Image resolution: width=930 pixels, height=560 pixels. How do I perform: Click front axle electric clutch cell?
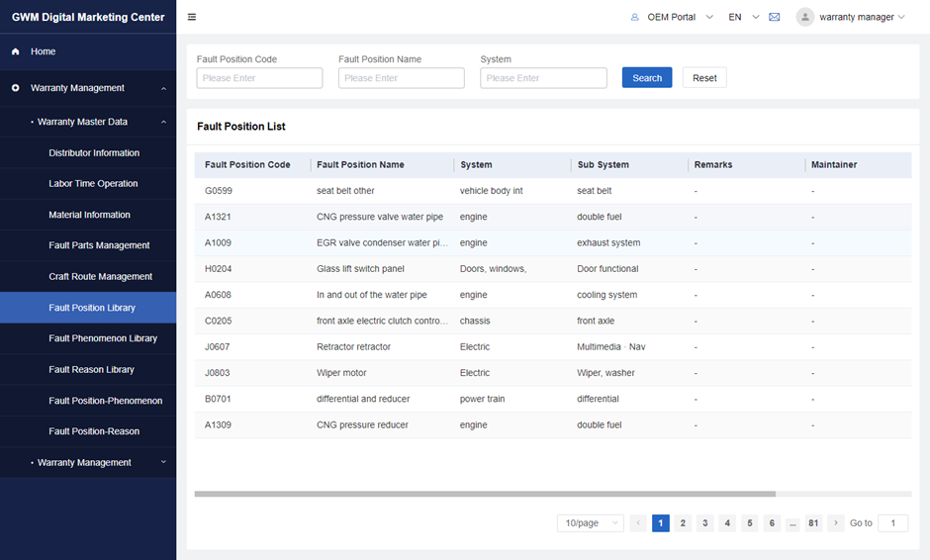pos(382,321)
